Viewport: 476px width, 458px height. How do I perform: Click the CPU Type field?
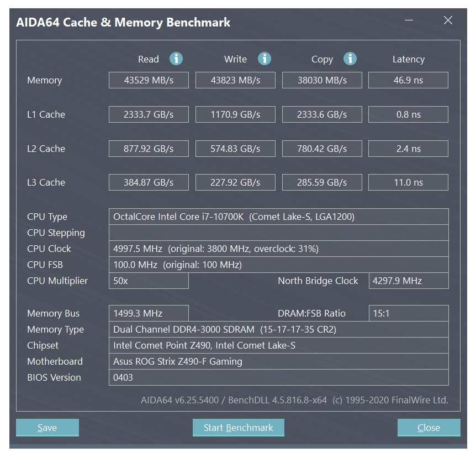pos(278,217)
